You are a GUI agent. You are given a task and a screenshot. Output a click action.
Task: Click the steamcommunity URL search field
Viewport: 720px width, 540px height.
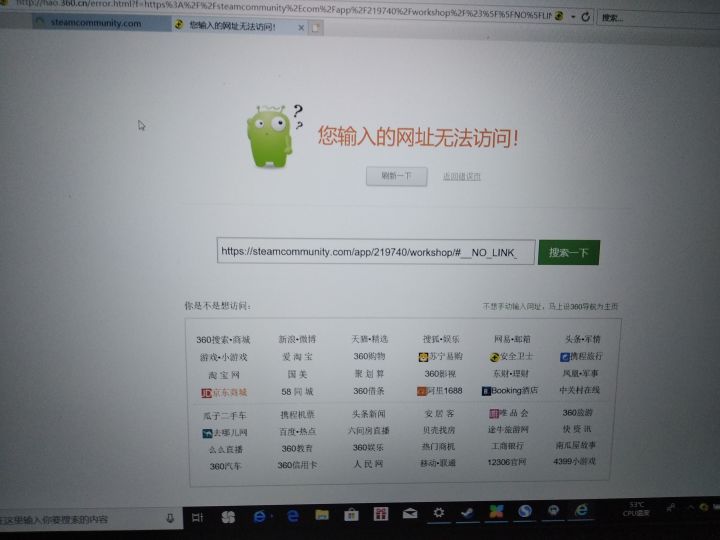pyautogui.click(x=376, y=251)
